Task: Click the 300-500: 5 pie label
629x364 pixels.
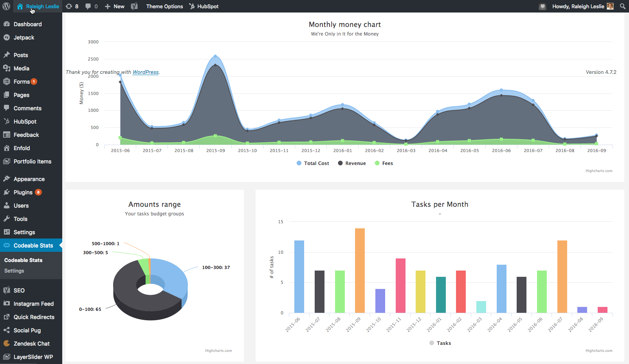Action: pos(96,253)
